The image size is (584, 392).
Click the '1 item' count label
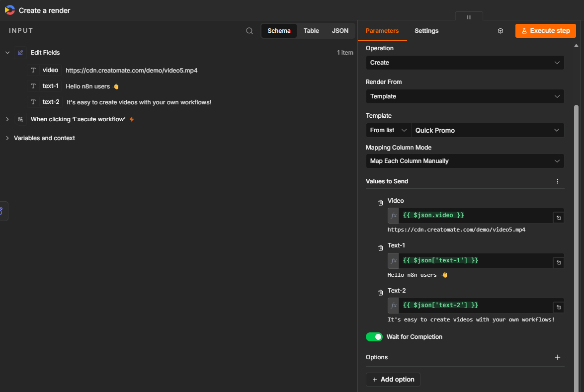[x=345, y=53]
